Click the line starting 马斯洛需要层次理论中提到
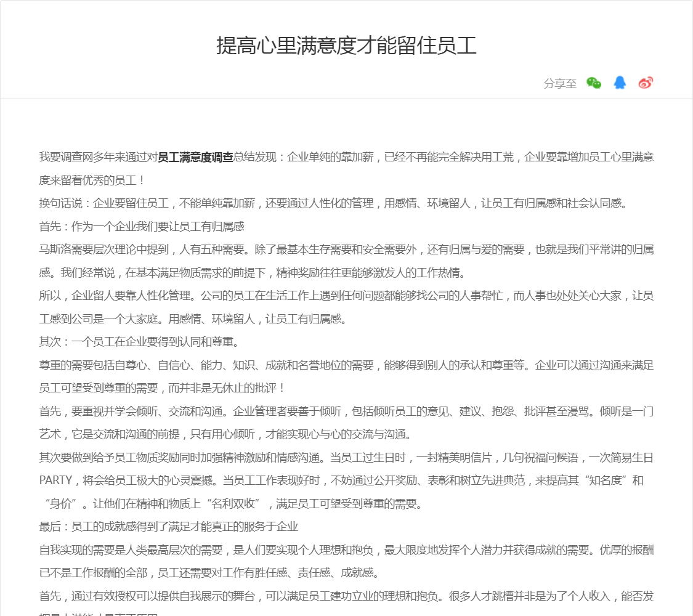The height and width of the screenshot is (616, 693). pos(346,249)
